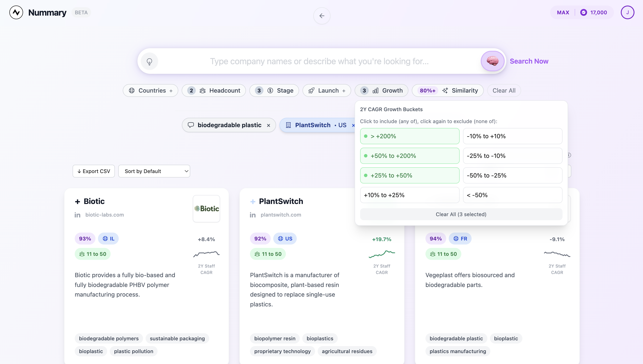Open the Stage filter dropdown
The image size is (643, 364).
tap(274, 90)
